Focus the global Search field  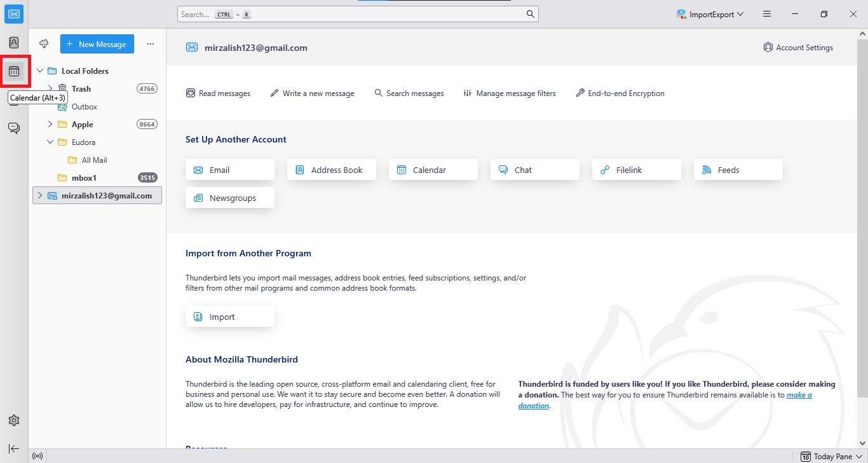click(x=358, y=14)
